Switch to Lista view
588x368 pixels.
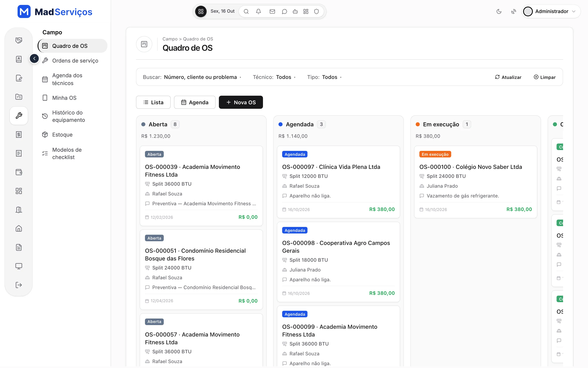tap(153, 102)
